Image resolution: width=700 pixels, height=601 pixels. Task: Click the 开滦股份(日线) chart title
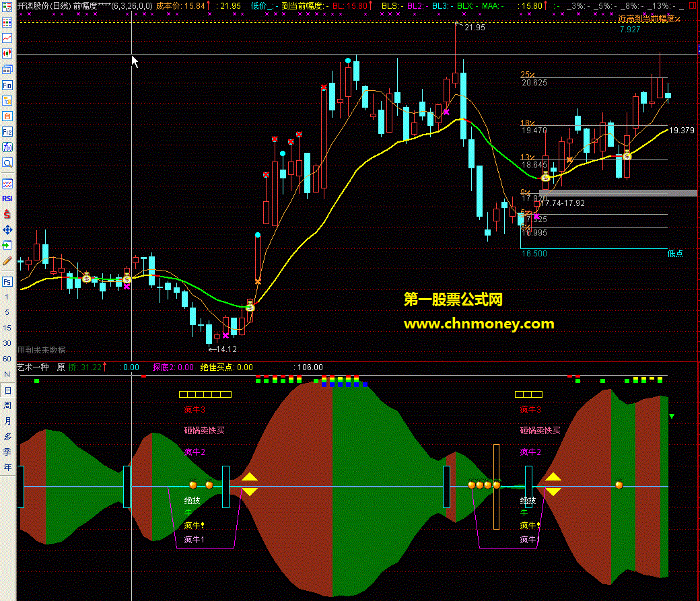(44, 6)
